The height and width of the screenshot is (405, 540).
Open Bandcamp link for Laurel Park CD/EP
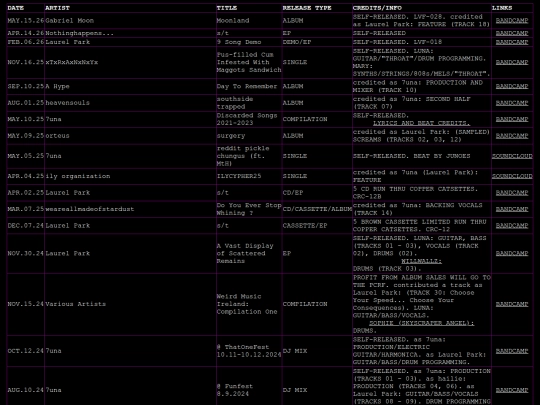(x=512, y=193)
